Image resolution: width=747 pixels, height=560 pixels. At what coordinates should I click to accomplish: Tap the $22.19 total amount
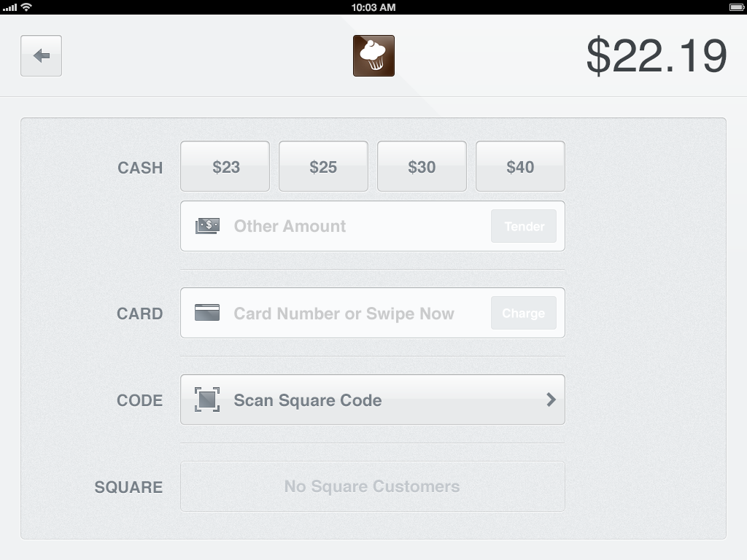656,55
